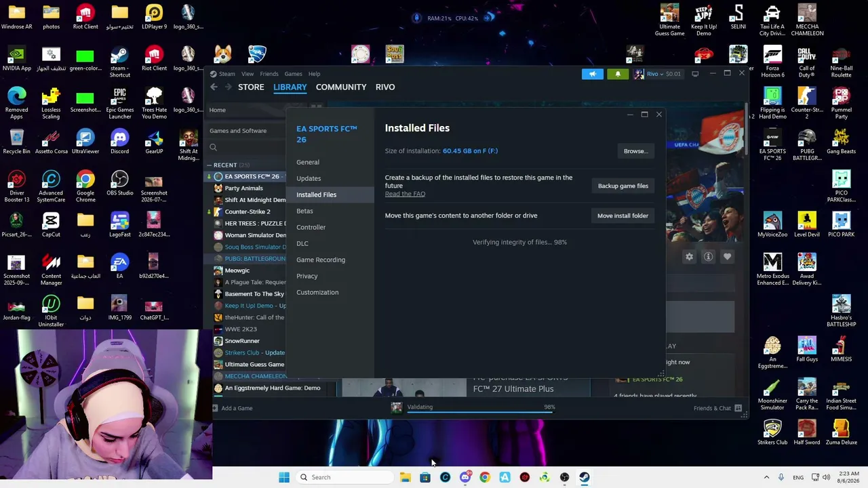The image size is (868, 488).
Task: Collapse the RECENT games section
Action: (x=210, y=165)
